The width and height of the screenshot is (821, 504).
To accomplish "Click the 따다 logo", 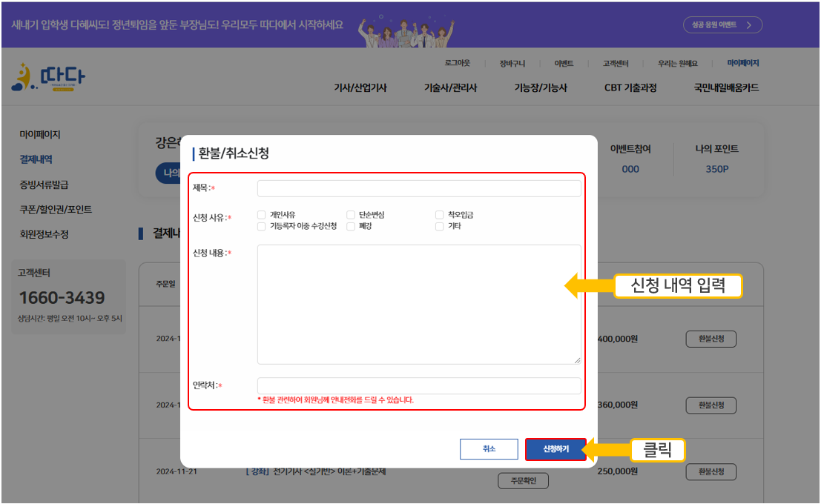I will click(47, 78).
